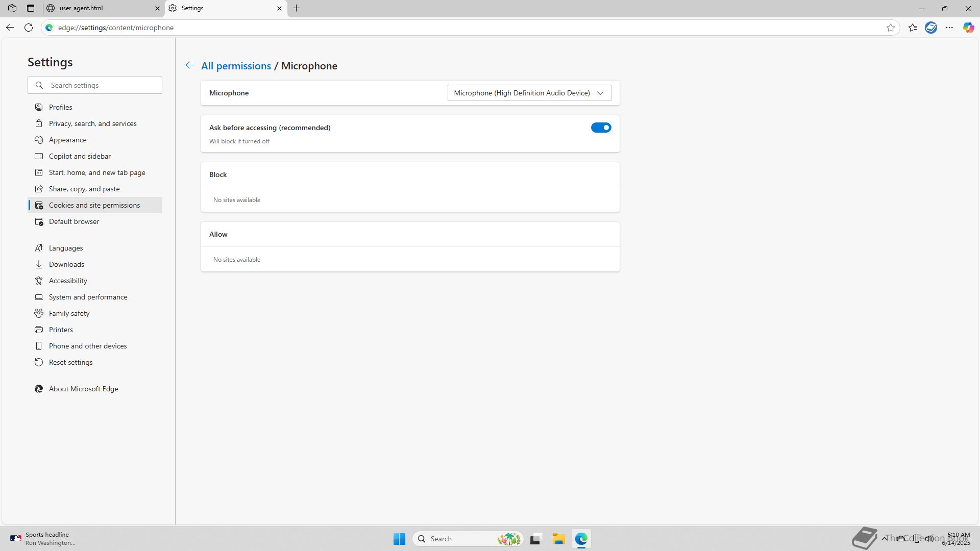Go to All permissions link
Image resolution: width=980 pixels, height=551 pixels.
click(x=236, y=66)
